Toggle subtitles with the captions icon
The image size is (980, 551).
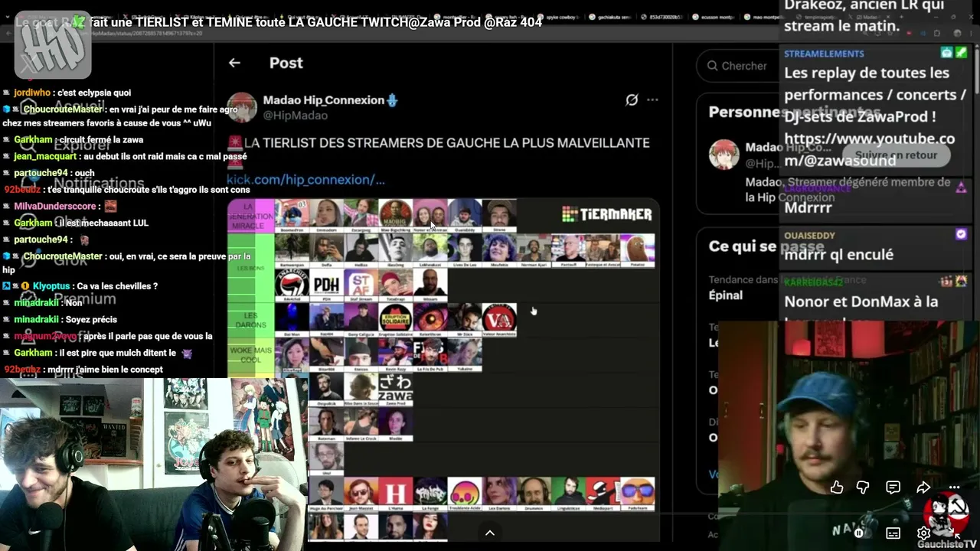(x=893, y=533)
